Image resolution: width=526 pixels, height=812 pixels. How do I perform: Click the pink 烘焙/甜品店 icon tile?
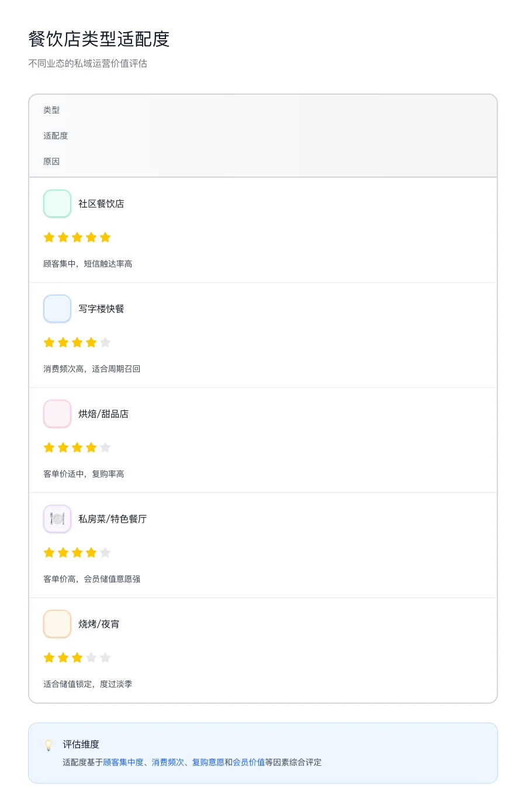point(57,414)
